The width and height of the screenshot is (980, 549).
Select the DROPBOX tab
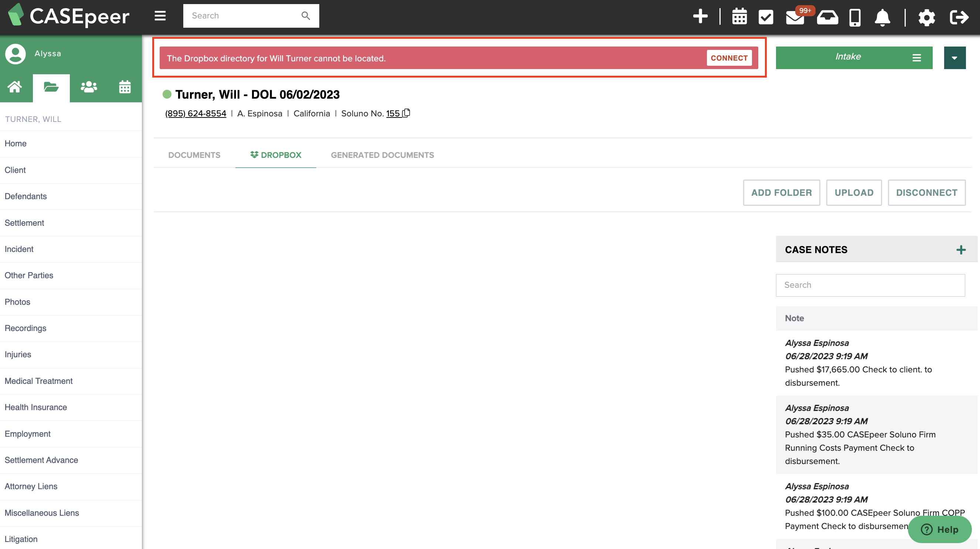[x=275, y=155]
